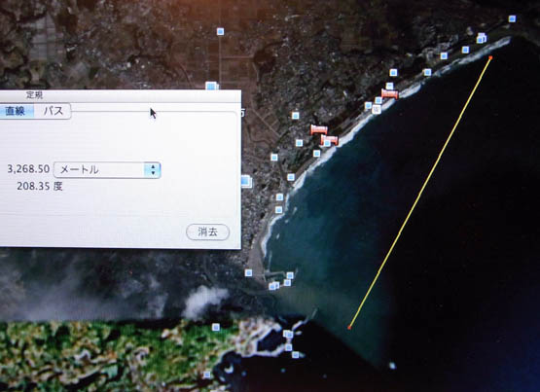Click the stacked blue placemark beside the dialog's right edge

[246, 181]
